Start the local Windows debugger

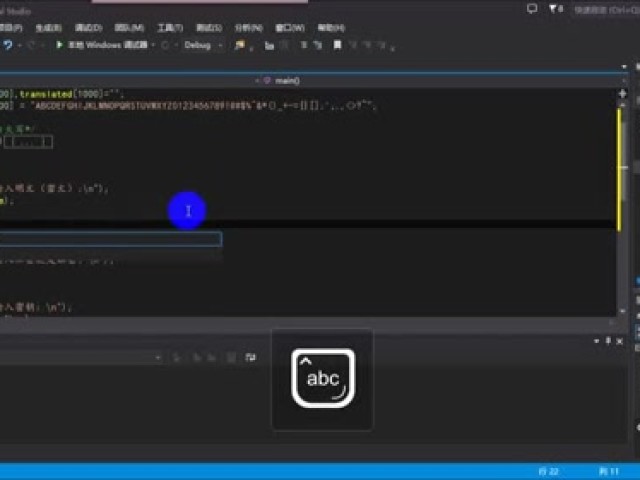pos(107,44)
